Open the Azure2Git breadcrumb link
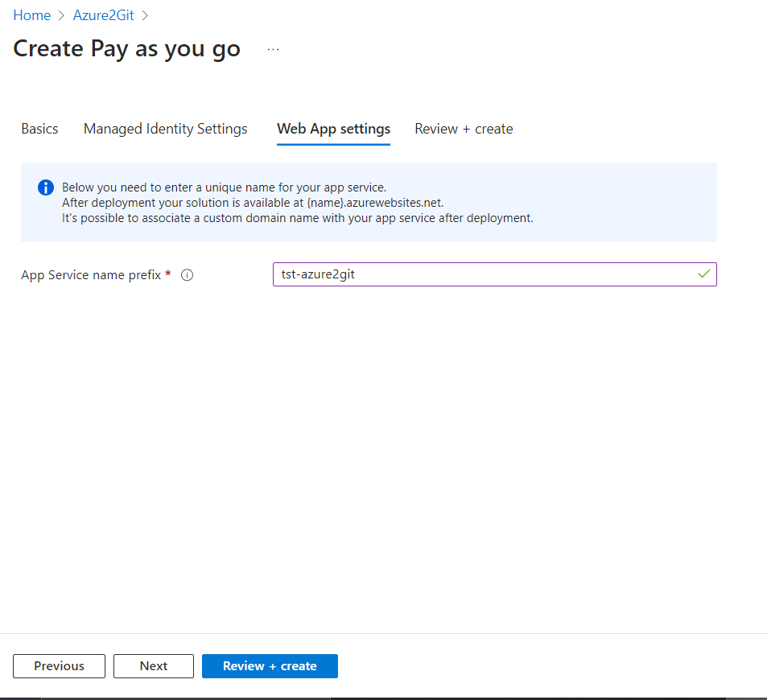 103,14
